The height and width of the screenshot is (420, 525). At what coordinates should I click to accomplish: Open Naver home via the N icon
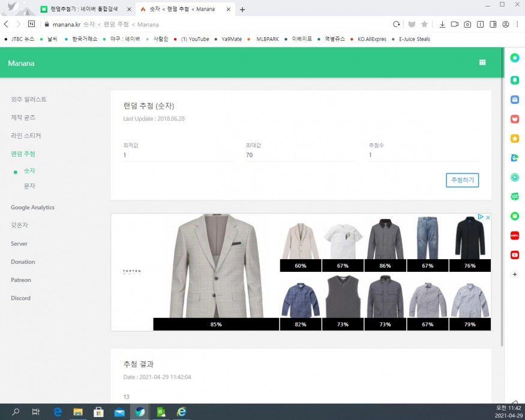31,24
